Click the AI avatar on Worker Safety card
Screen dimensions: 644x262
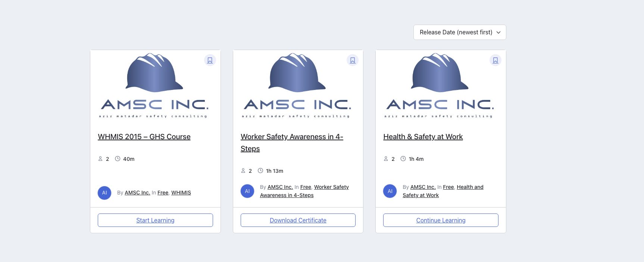[247, 191]
